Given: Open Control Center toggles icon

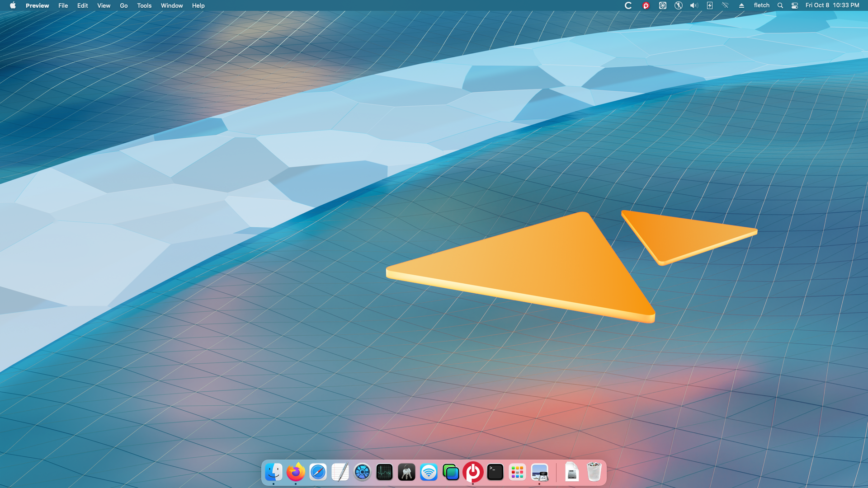Looking at the screenshot, I should [794, 5].
